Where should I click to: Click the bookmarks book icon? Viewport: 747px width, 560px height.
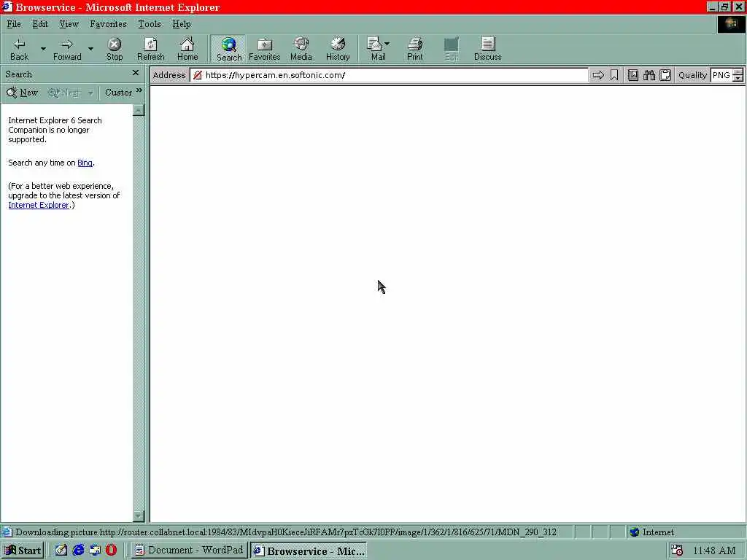click(632, 75)
